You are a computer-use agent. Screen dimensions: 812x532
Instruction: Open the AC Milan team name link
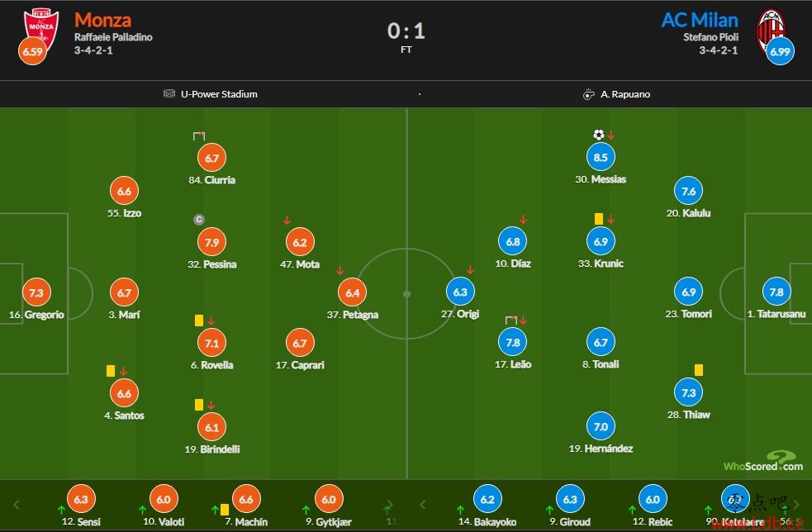point(700,20)
